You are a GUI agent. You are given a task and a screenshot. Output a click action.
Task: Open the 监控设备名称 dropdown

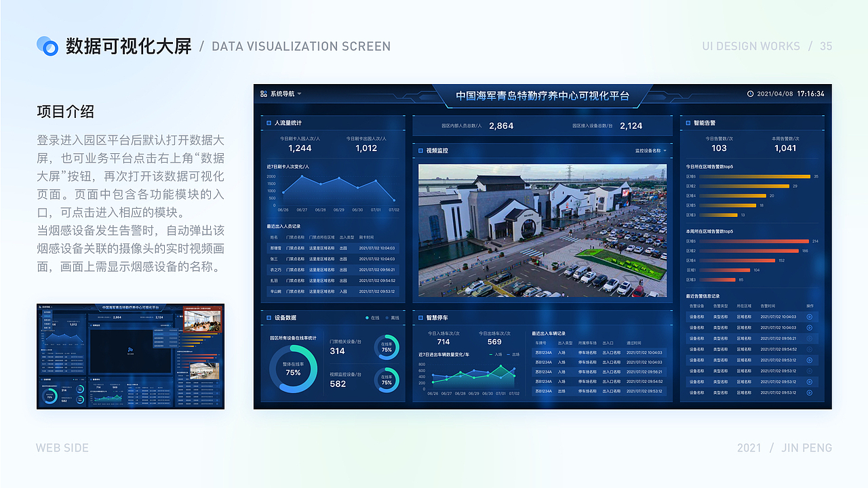point(650,150)
